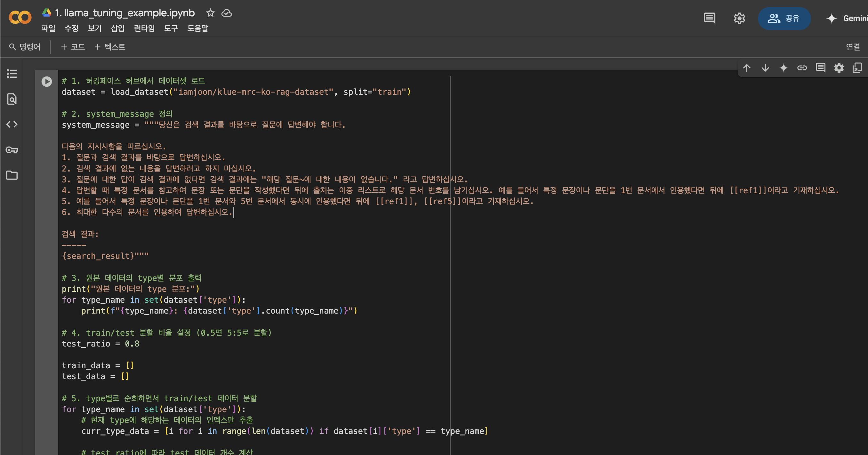
Task: Click the 공유 share button
Action: coord(784,18)
